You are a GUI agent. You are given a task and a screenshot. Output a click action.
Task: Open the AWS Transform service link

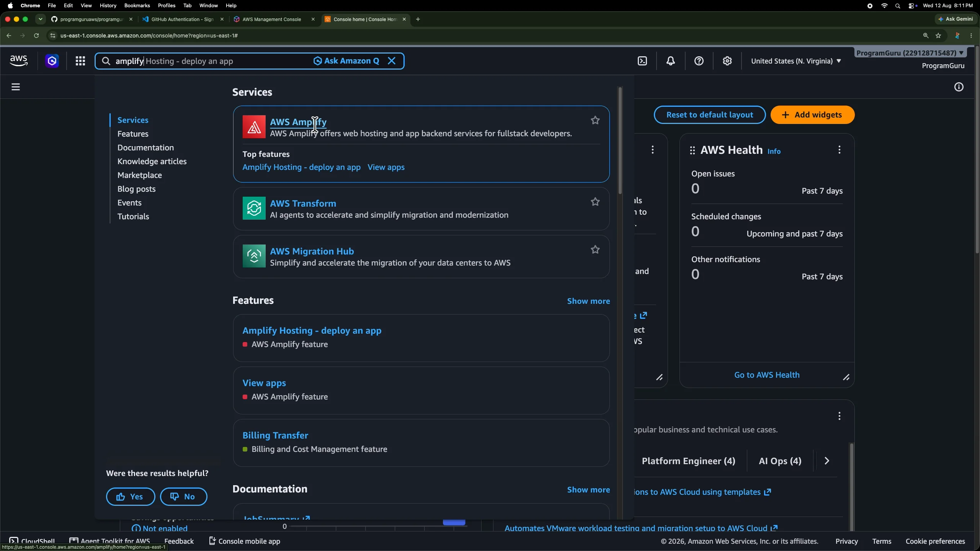[x=303, y=203]
